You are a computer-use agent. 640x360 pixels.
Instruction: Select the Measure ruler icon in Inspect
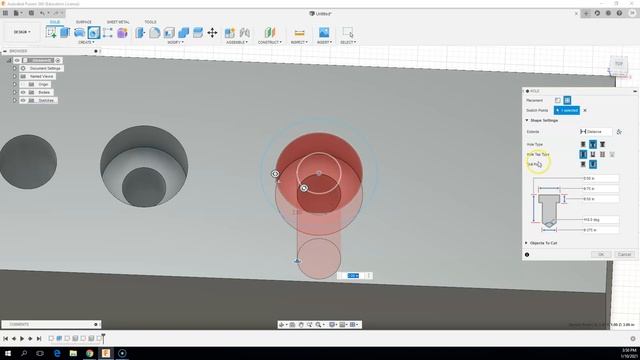click(x=299, y=32)
